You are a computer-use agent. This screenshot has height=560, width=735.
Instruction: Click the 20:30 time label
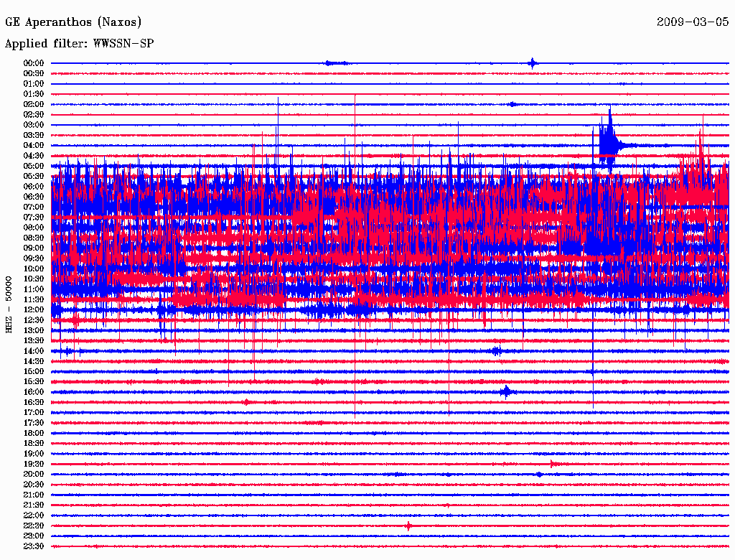(x=34, y=485)
